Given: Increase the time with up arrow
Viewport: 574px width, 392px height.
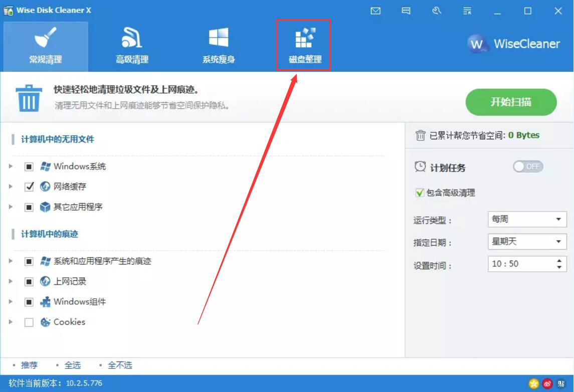Looking at the screenshot, I should point(559,261).
